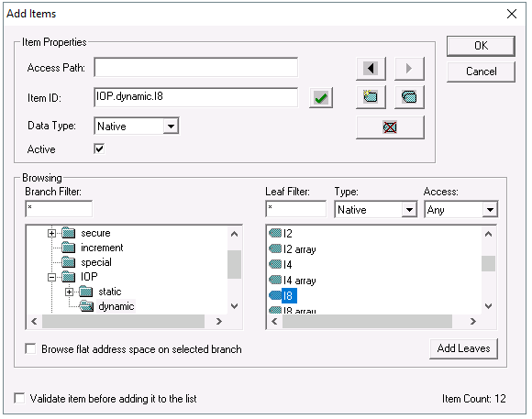The image size is (532, 419).
Task: Select the special tree item label
Action: point(96,262)
